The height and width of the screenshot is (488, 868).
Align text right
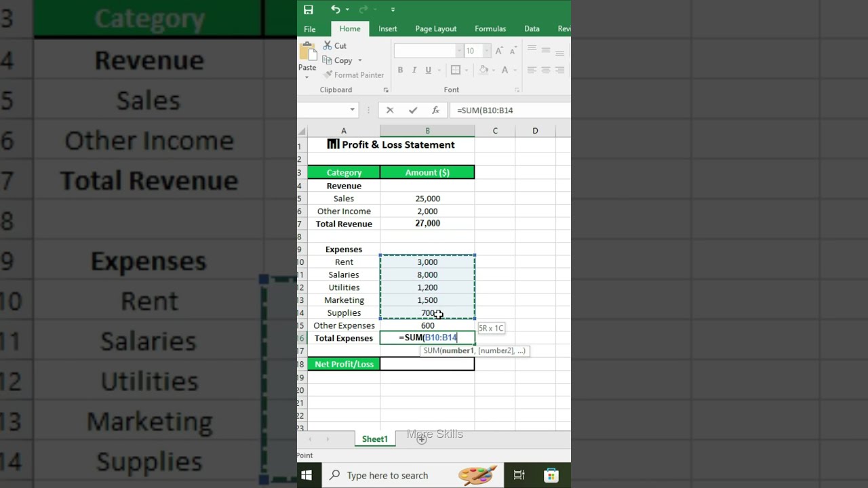(560, 70)
